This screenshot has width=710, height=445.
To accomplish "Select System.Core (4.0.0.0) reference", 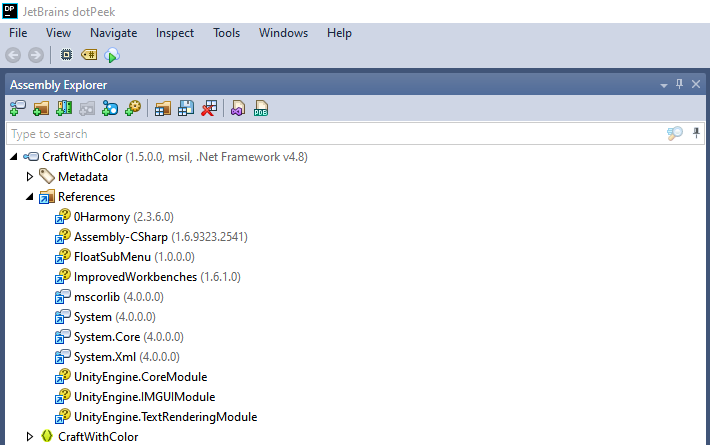I will tap(129, 336).
